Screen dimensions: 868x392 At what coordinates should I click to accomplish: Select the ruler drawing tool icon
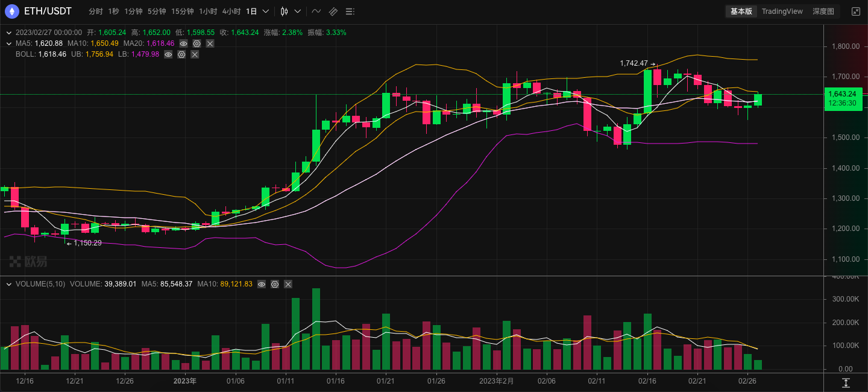pyautogui.click(x=333, y=11)
